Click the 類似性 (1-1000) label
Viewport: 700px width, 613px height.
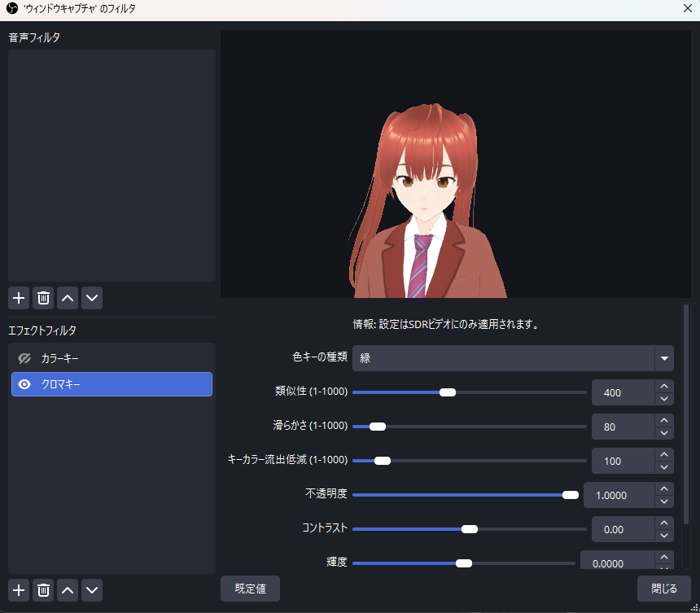[x=311, y=391]
